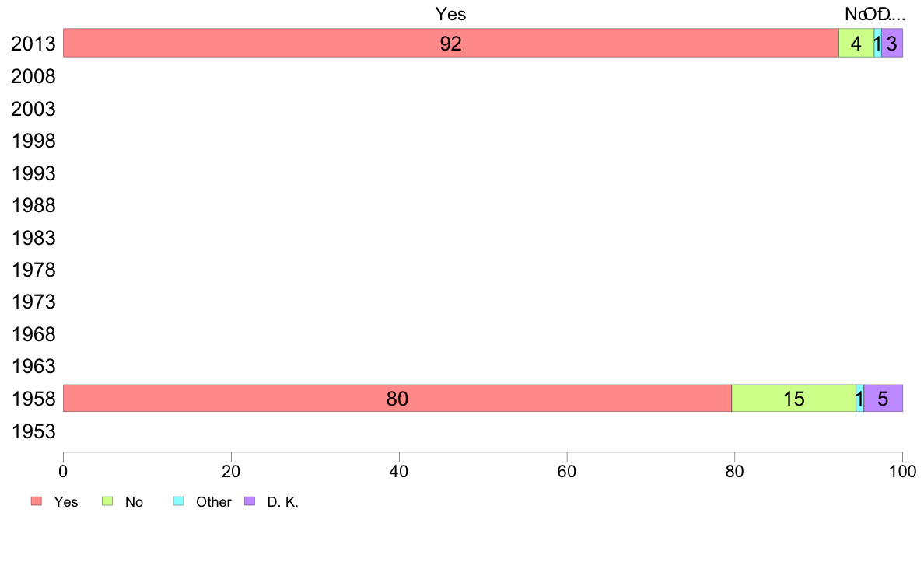Select the 2013 No segment showing 4
Image resolution: width=924 pixels, height=572 pixels.
coord(856,43)
